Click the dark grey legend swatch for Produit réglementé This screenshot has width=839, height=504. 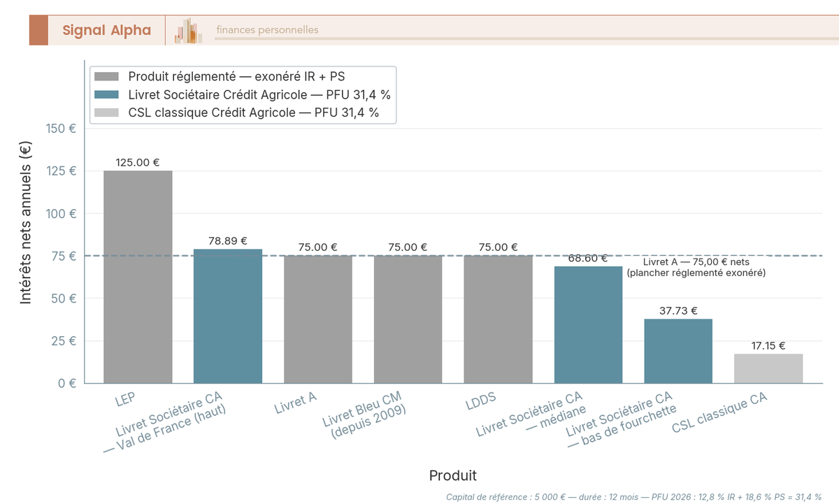coord(108,75)
